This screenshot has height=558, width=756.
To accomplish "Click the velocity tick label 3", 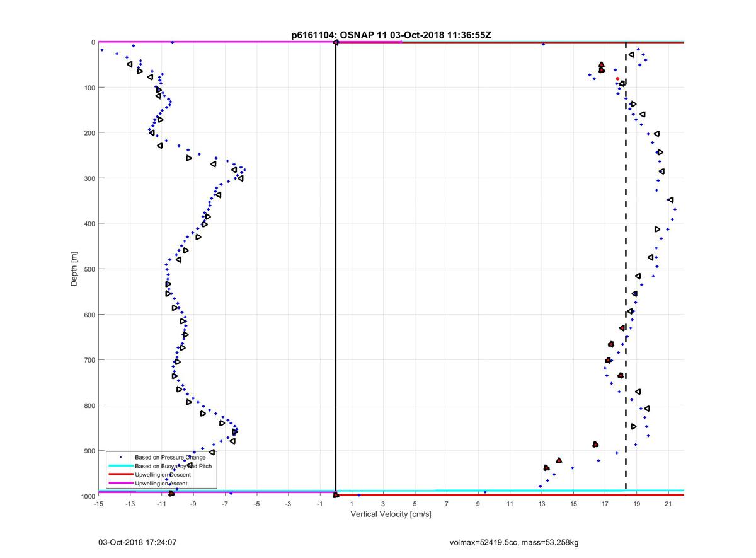I will (383, 504).
